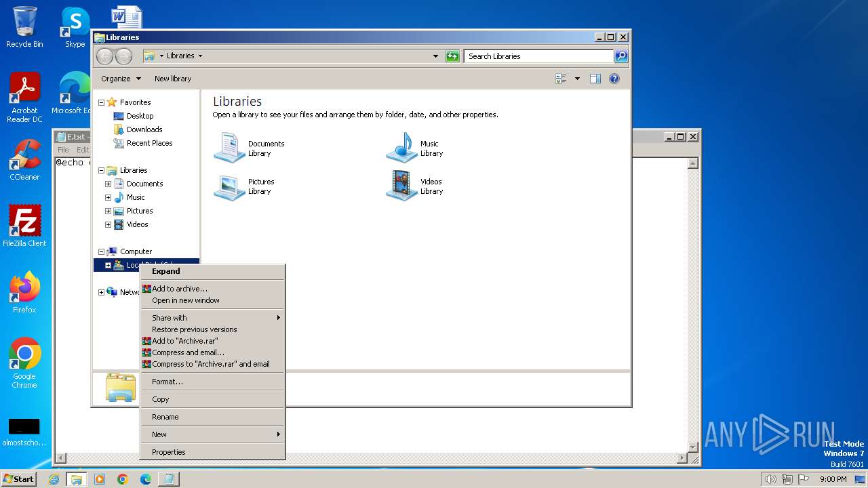Expand the Music node in navigation tree
868x488 pixels.
tap(108, 197)
